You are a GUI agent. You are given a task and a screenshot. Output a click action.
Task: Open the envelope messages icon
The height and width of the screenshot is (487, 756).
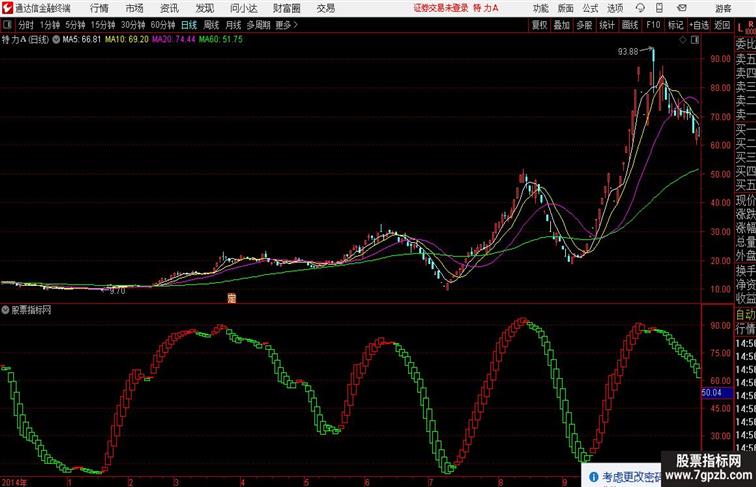682,8
